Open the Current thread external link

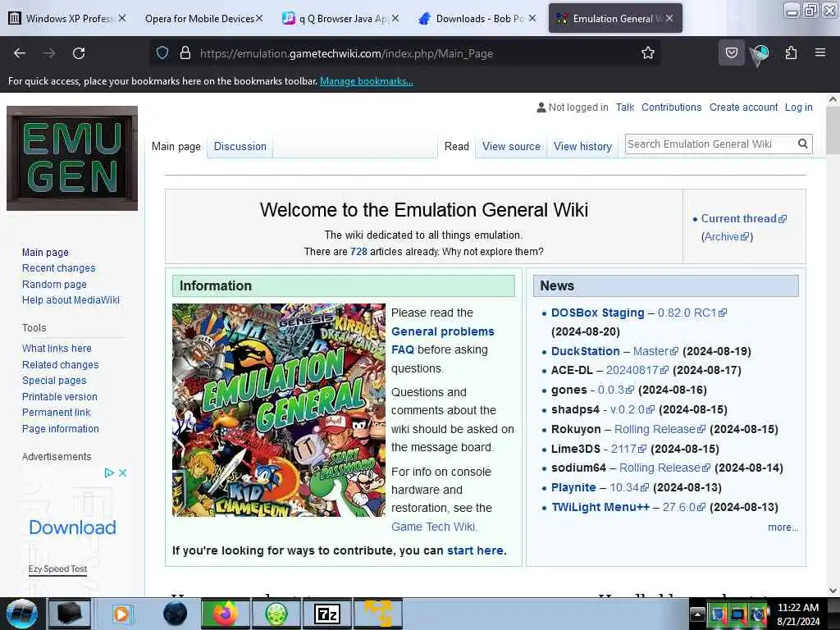[x=743, y=218]
